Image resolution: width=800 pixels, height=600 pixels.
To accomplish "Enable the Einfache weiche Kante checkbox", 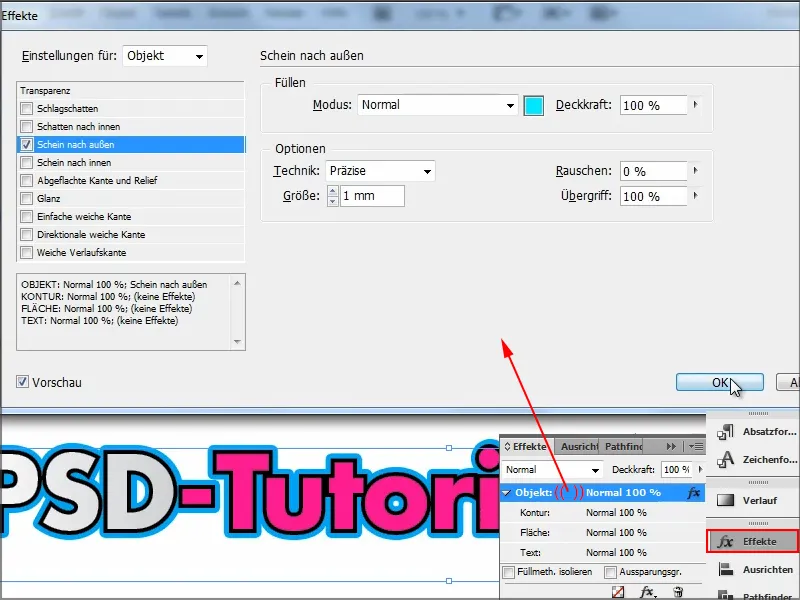I will pyautogui.click(x=27, y=217).
